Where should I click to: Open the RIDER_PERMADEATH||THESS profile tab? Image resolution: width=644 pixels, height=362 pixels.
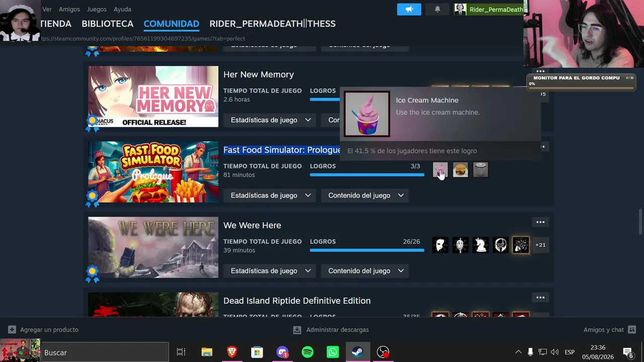(x=273, y=24)
